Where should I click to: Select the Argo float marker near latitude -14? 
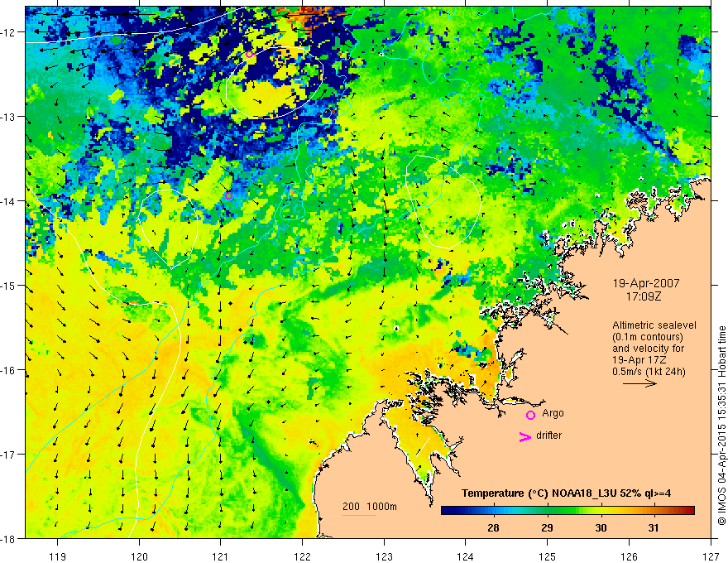coord(228,195)
